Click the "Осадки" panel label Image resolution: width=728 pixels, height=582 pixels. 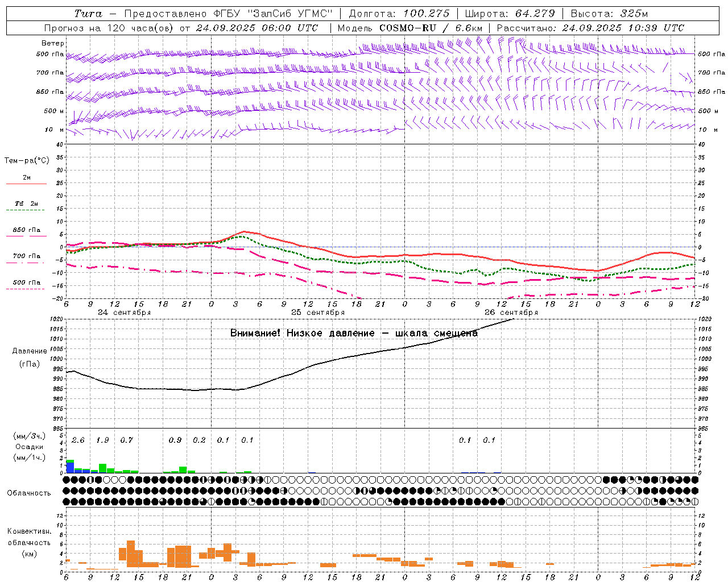click(29, 447)
